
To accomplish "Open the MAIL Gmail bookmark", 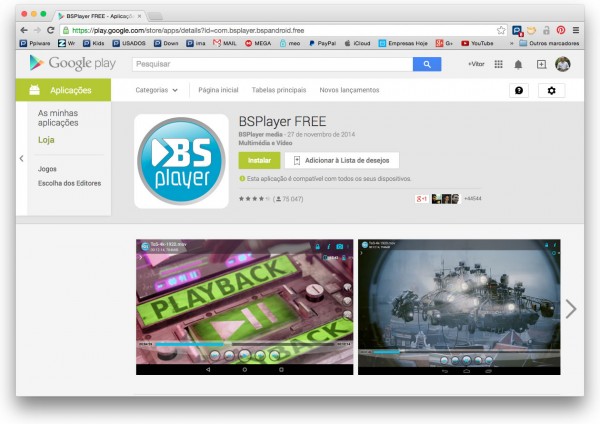I will tap(225, 43).
